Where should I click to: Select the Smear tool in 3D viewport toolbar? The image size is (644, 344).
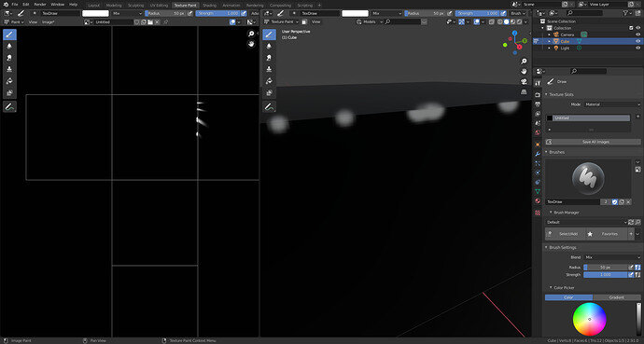click(x=269, y=58)
